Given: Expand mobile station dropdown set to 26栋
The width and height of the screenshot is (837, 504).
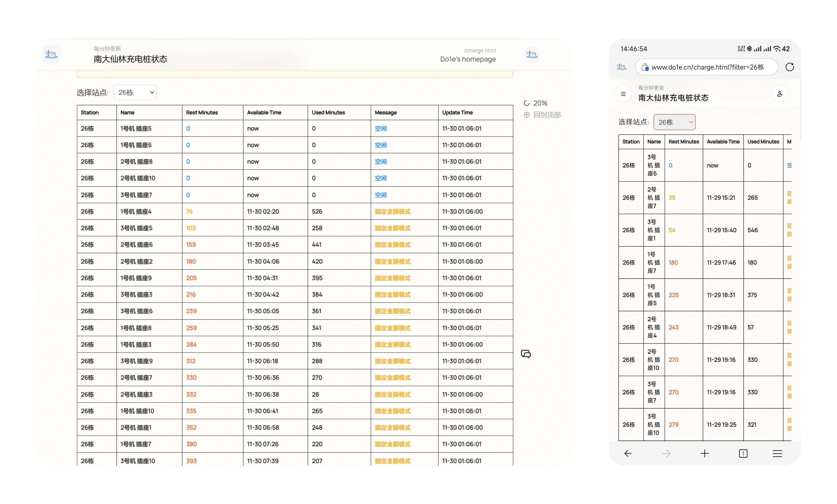Looking at the screenshot, I should [x=674, y=122].
